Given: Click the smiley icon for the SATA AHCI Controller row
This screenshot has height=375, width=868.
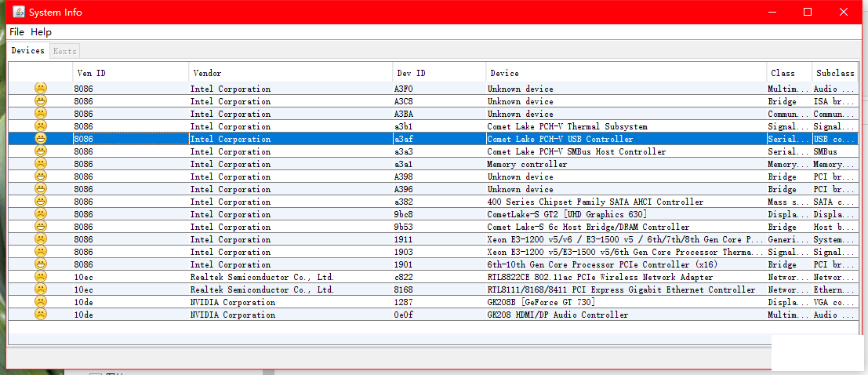Looking at the screenshot, I should [41, 202].
